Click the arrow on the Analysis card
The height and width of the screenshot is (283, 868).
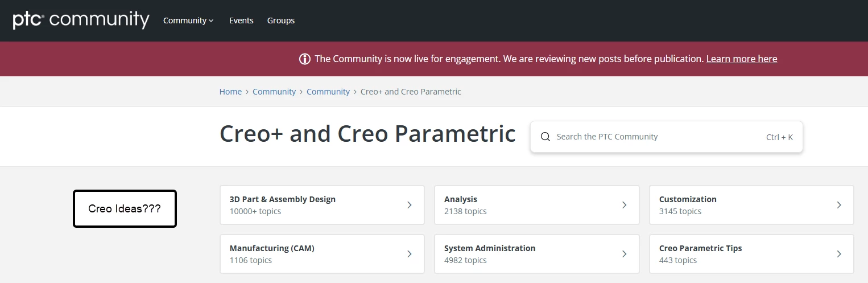click(624, 205)
